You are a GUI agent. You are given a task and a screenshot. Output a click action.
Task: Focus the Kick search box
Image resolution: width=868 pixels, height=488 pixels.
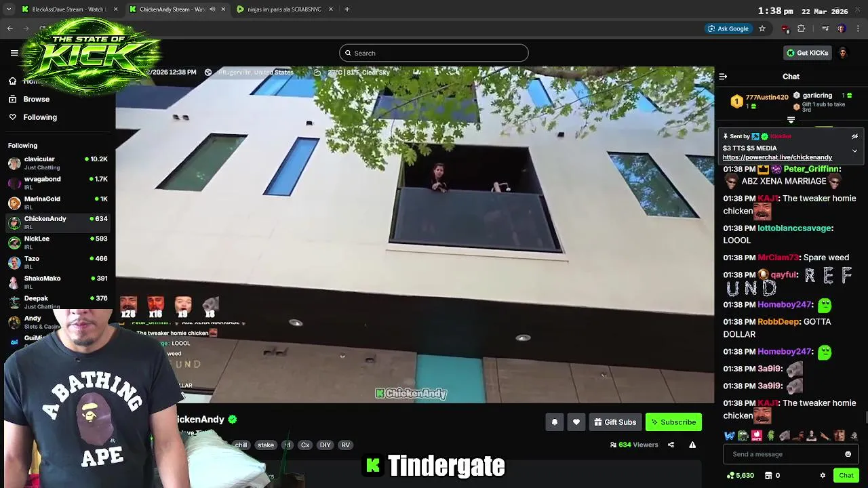pos(434,53)
